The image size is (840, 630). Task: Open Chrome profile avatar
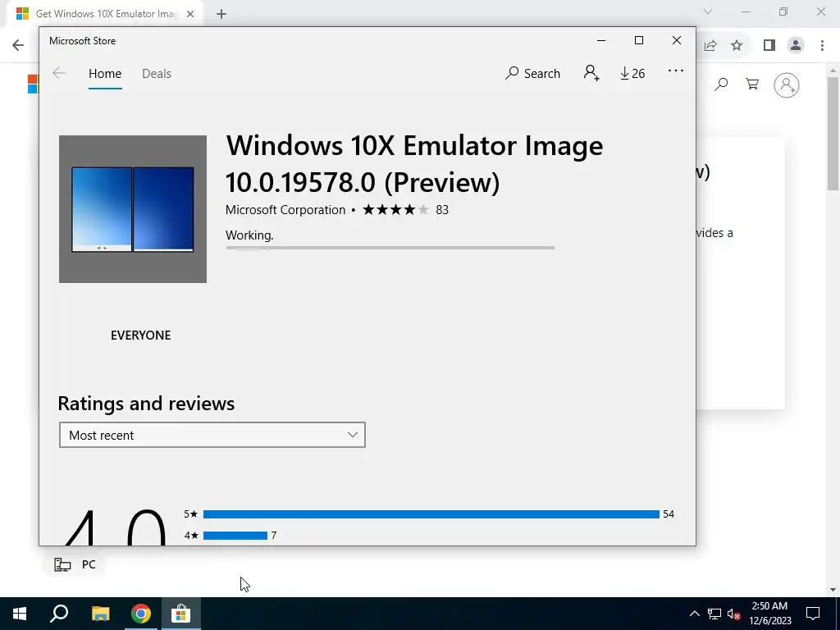click(796, 46)
